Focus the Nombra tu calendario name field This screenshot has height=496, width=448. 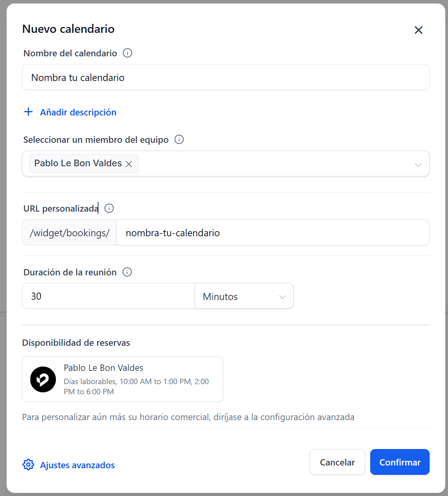pyautogui.click(x=226, y=77)
